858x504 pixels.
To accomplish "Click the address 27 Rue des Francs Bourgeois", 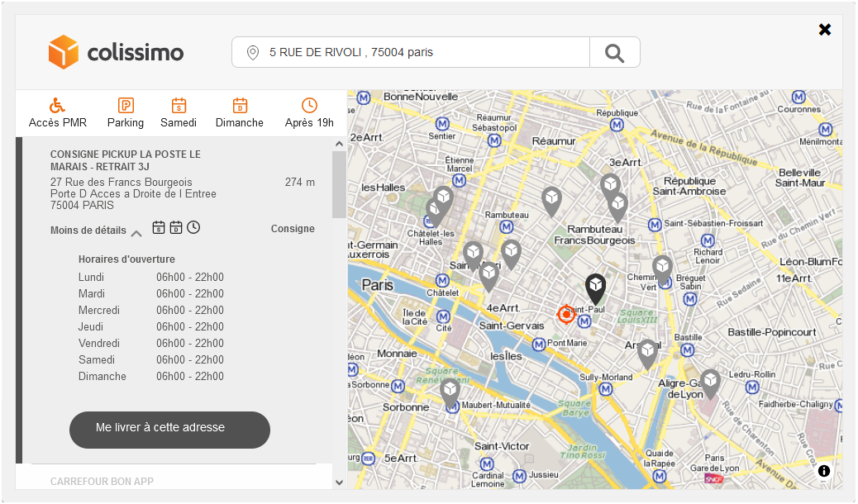I will [121, 183].
